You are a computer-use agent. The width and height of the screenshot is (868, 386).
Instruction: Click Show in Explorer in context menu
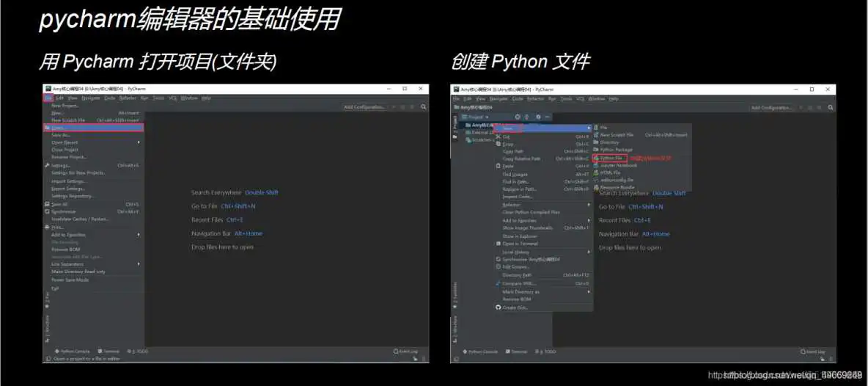[x=520, y=236]
